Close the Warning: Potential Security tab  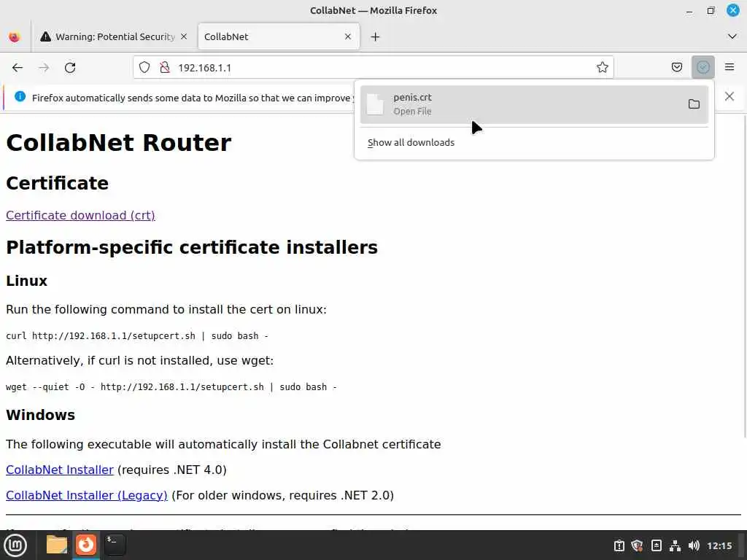(184, 36)
